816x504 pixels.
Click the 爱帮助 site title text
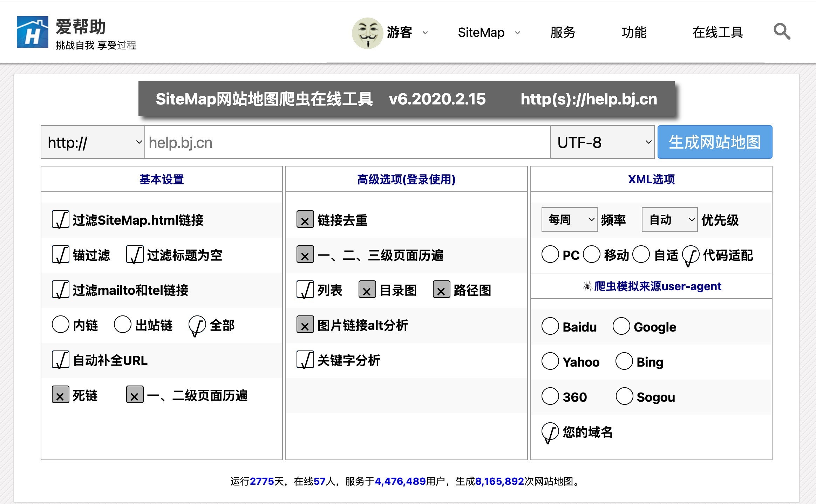(x=81, y=27)
